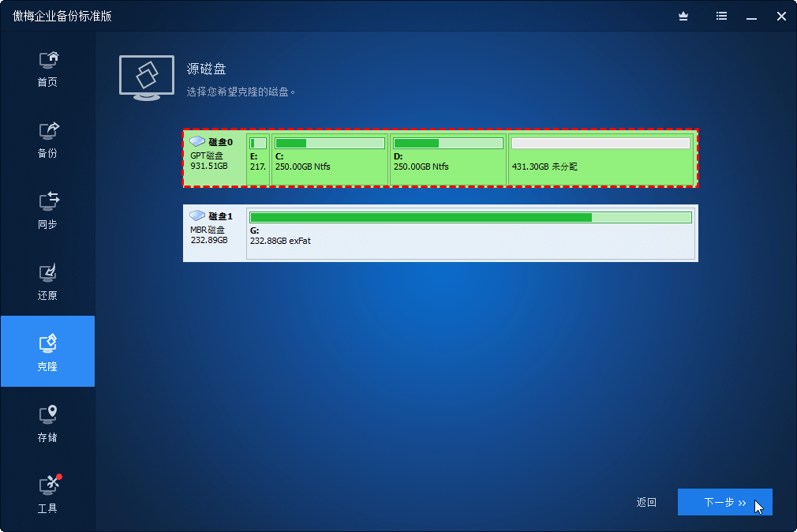The width and height of the screenshot is (797, 532).
Task: Click the Next (下一步) button
Action: click(724, 502)
